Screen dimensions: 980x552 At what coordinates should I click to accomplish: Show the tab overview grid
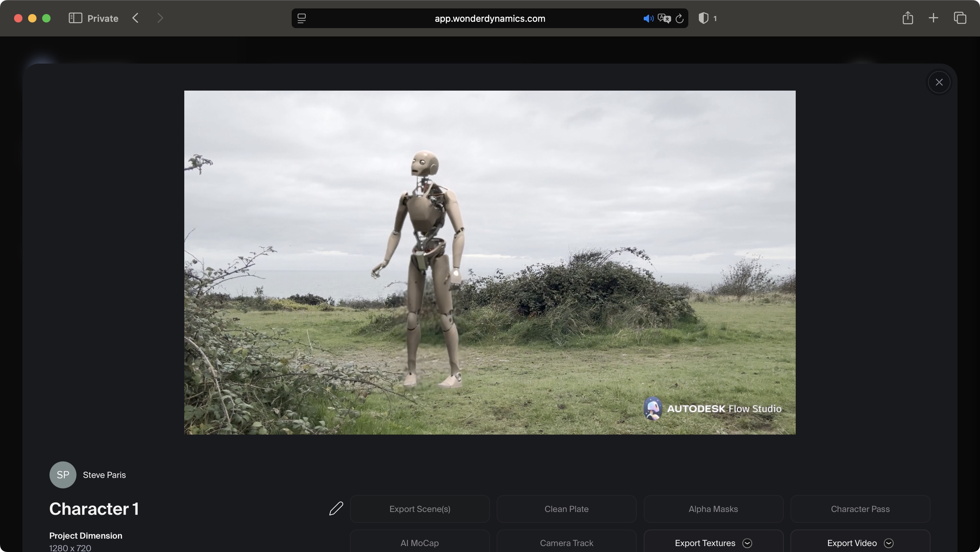[961, 18]
